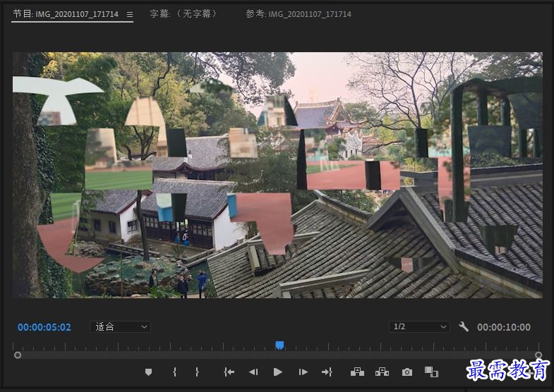Image resolution: width=554 pixels, height=392 pixels.
Task: Click the Extract button icon
Action: click(382, 372)
